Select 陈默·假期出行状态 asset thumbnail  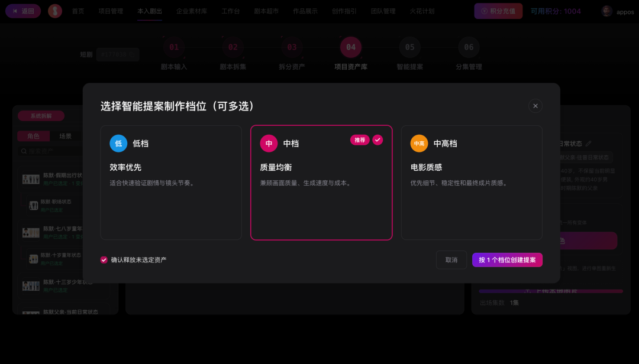coord(31,179)
